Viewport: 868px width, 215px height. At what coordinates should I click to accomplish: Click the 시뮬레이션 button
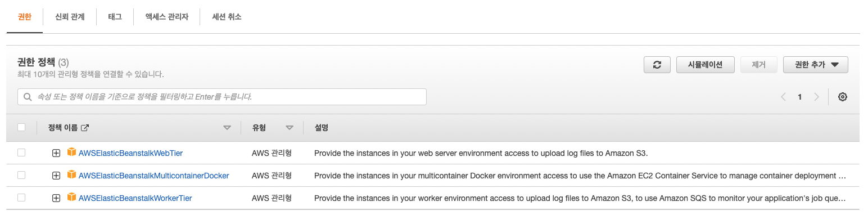(706, 65)
